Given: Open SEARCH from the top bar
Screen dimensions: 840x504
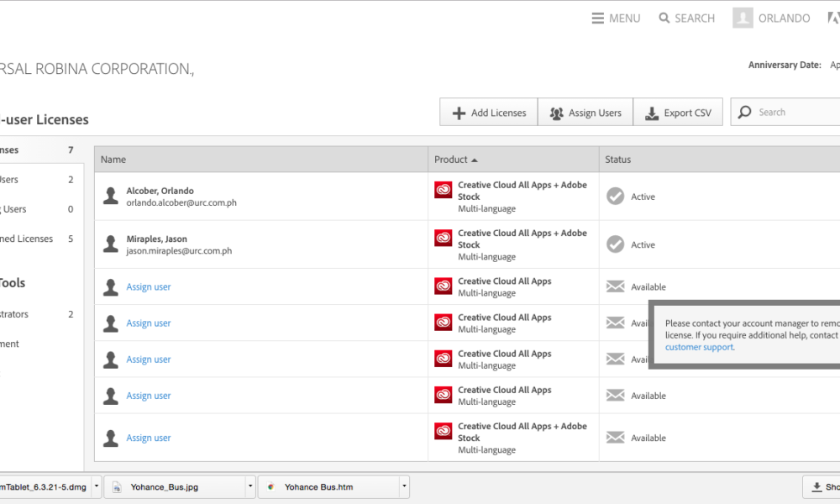Looking at the screenshot, I should pos(686,18).
